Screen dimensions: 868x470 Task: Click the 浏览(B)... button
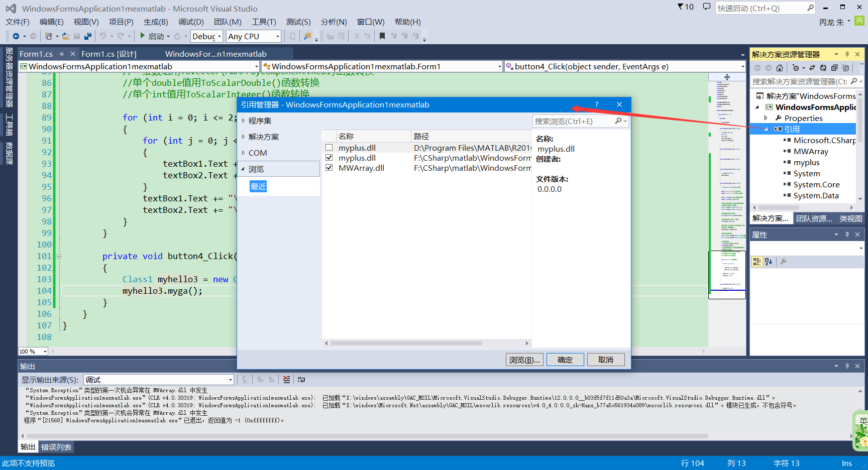click(524, 360)
